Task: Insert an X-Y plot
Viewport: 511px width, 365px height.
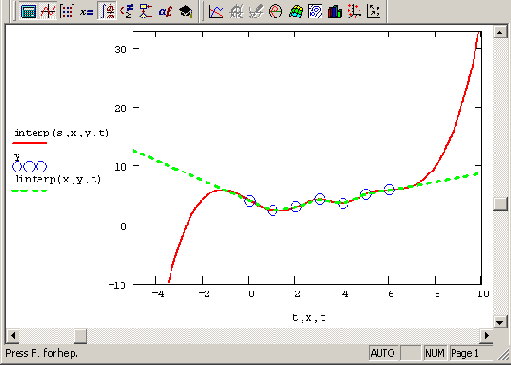Action: point(216,12)
